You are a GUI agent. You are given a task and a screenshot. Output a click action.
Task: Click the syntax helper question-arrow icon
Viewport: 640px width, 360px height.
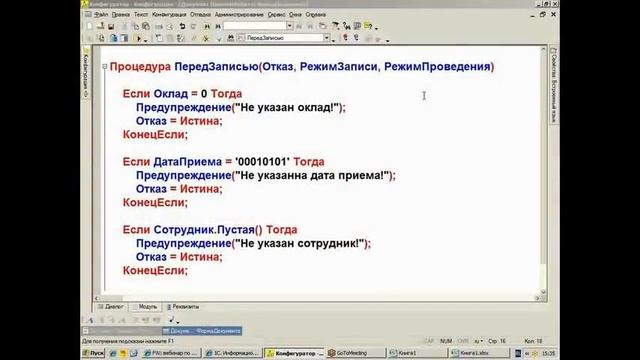pyautogui.click(x=347, y=26)
